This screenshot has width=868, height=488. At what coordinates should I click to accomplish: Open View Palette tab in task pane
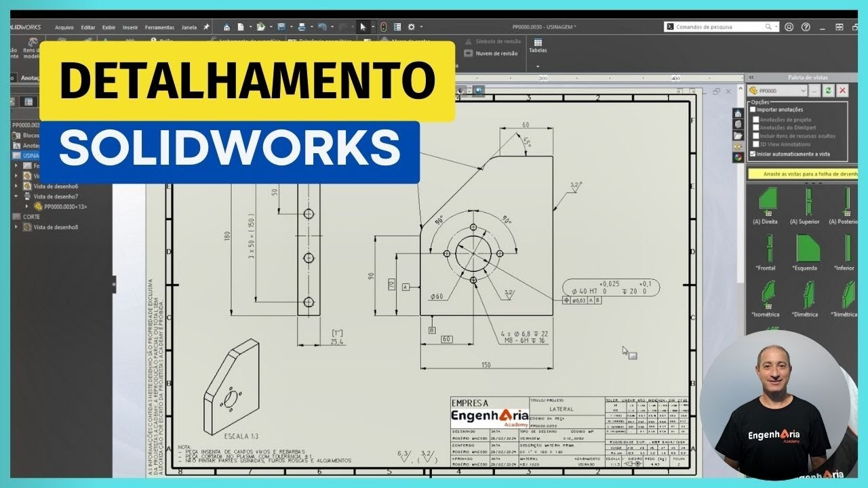click(x=738, y=146)
